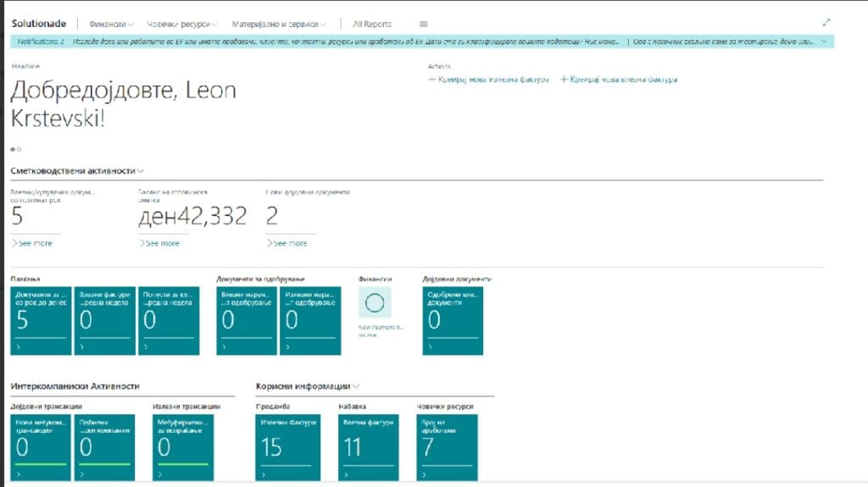
Task: Open the Човечки ресурси menu dropdown
Action: click(181, 25)
